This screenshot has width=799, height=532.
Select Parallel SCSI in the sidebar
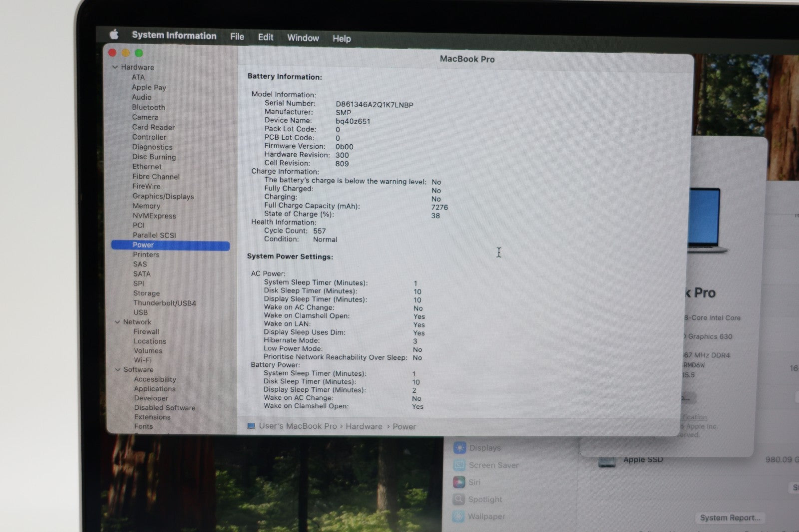[x=154, y=235]
